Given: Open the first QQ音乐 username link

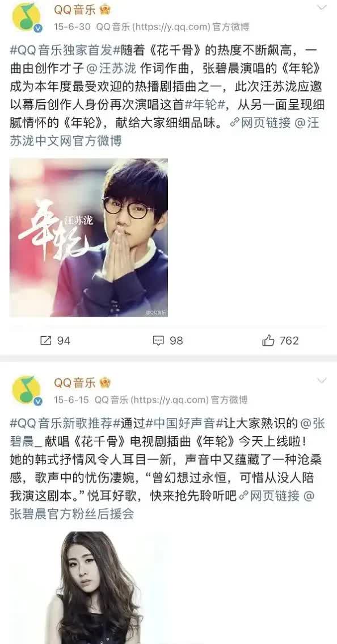Looking at the screenshot, I should (75, 10).
